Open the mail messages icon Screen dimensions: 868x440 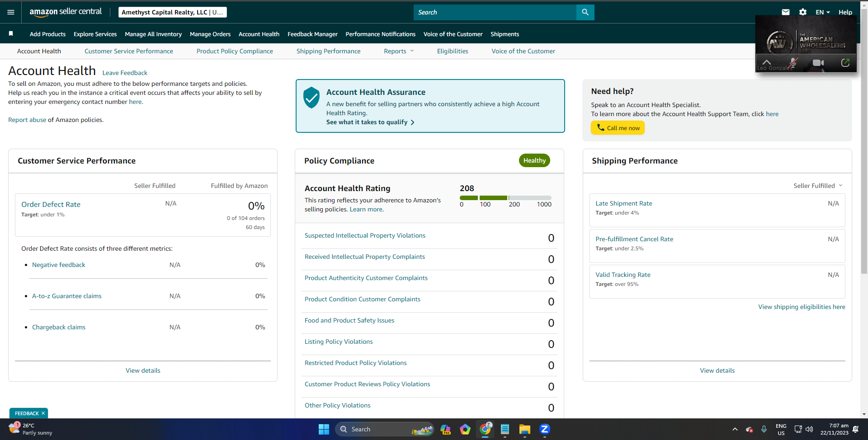click(786, 12)
